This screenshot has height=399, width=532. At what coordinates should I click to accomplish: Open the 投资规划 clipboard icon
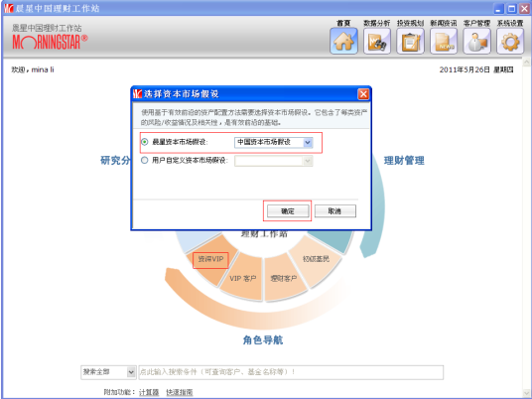coord(410,41)
